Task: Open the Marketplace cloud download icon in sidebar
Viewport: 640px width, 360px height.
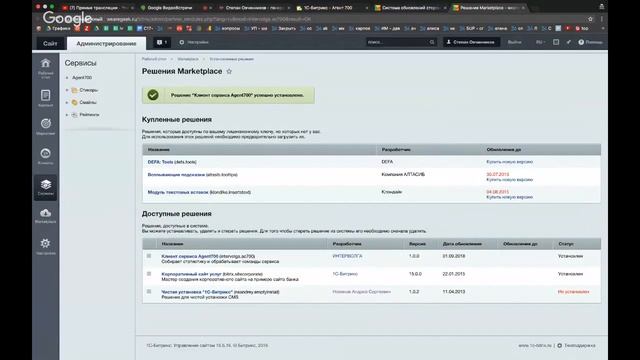Action: [45, 213]
